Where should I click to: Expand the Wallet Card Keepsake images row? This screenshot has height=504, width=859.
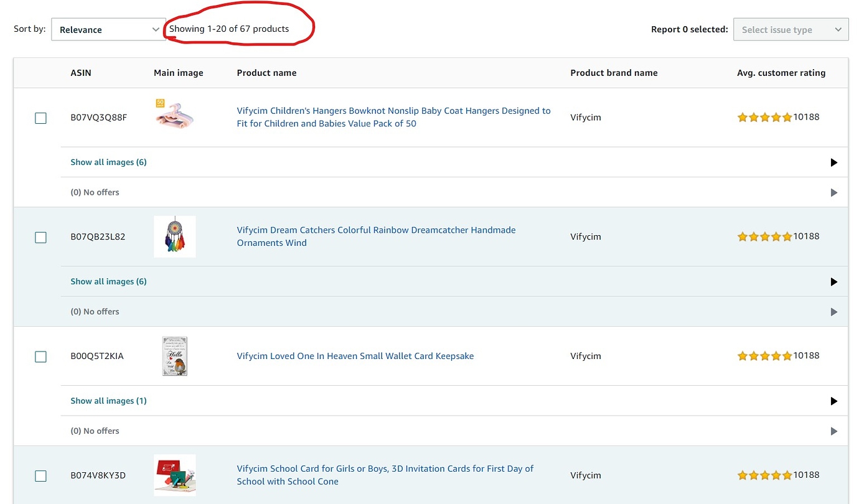[834, 401]
